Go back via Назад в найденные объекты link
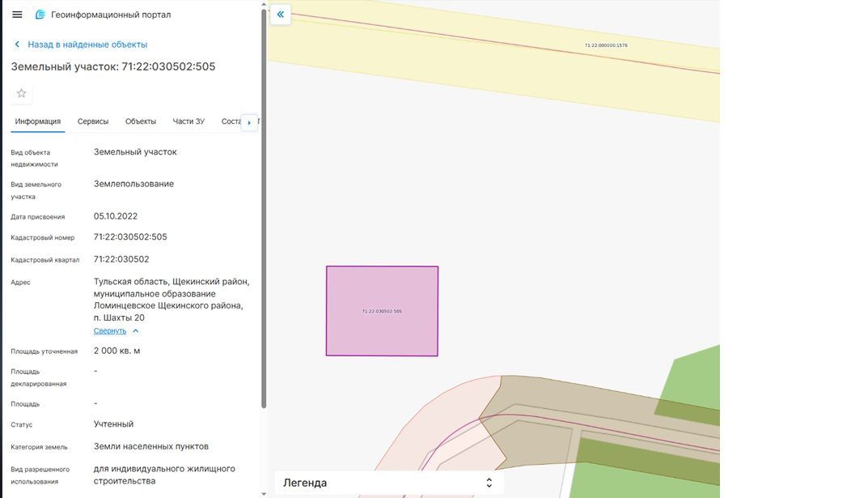This screenshot has height=498, width=868. point(87,45)
